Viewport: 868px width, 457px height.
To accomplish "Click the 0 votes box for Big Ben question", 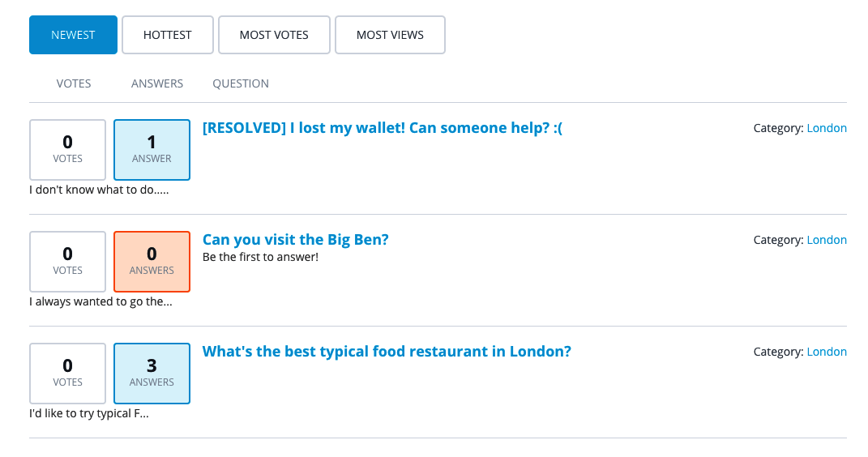I will [x=67, y=262].
